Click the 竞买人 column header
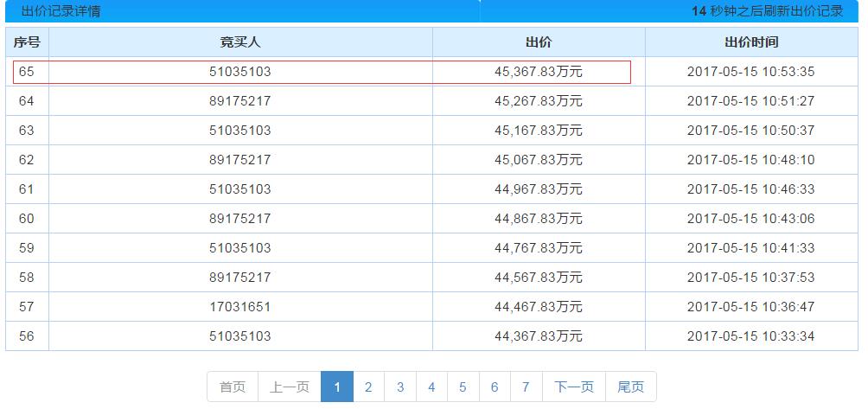This screenshot has width=868, height=409. pyautogui.click(x=240, y=42)
